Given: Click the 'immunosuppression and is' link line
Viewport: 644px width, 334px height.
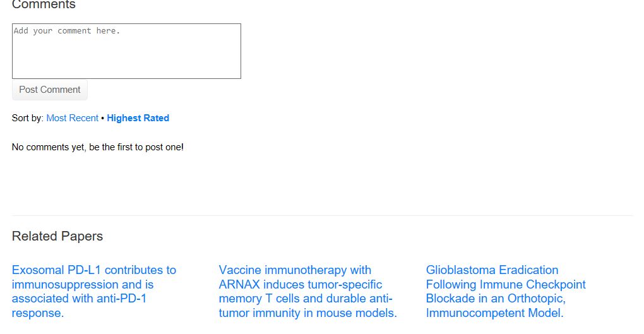Looking at the screenshot, I should coord(82,285).
